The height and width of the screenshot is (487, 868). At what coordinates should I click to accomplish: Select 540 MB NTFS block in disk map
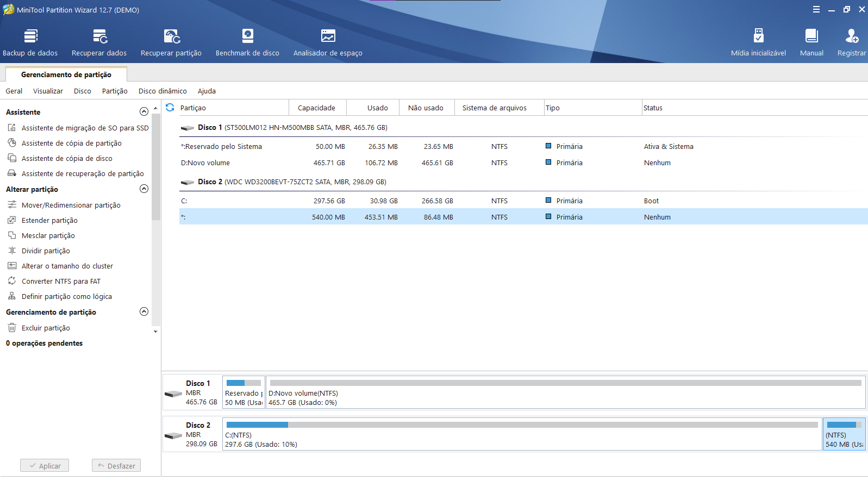coord(844,434)
